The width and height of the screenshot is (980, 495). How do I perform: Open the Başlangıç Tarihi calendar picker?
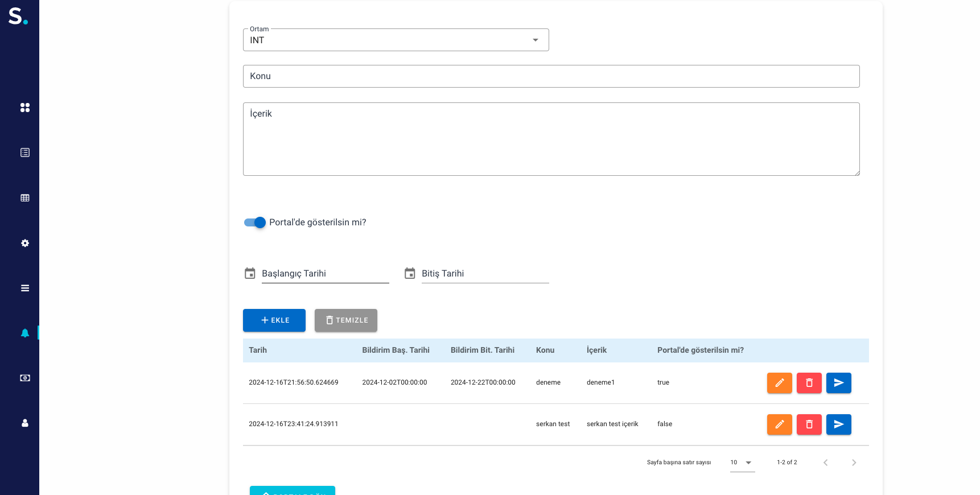pos(250,274)
